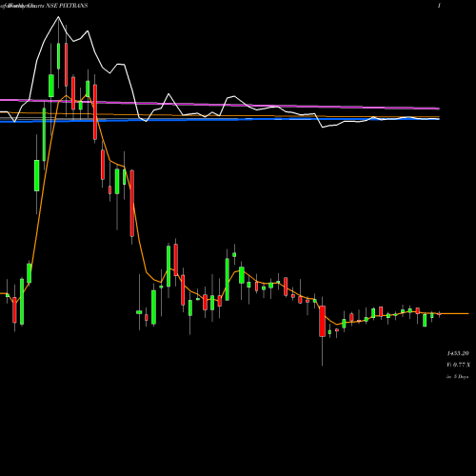This screenshot has width=476, height=476.
Task: Click the '5 Days' label
Action: (461, 377)
